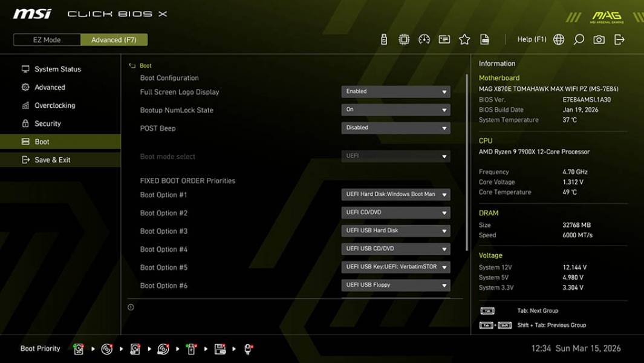Image resolution: width=644 pixels, height=363 pixels.
Task: Click the CD/DVD icon in Boot Priority bar
Action: click(108, 348)
